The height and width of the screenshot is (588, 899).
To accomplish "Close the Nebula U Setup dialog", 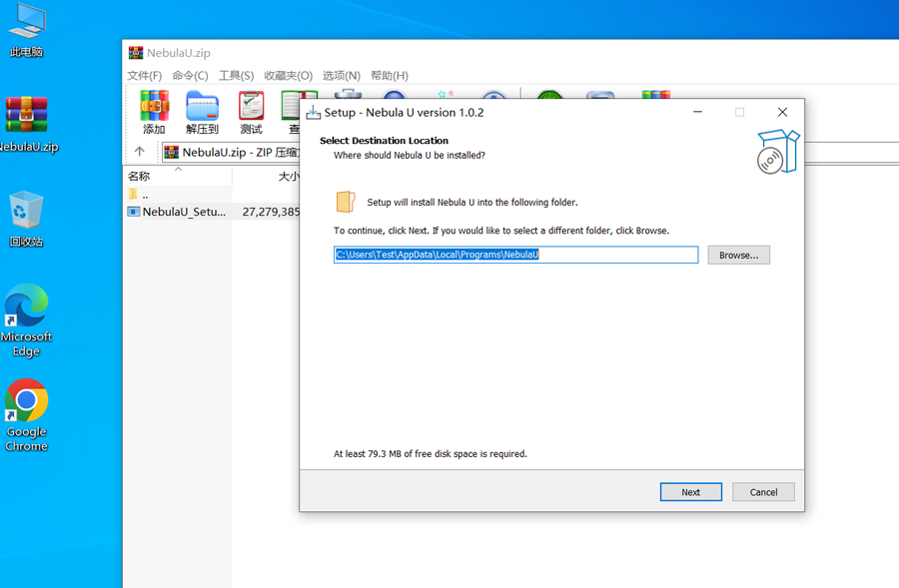I will coord(782,112).
